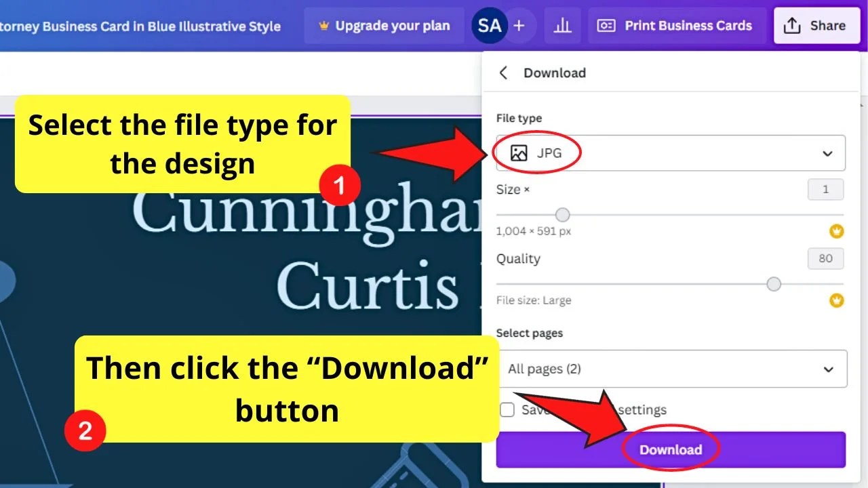Image resolution: width=868 pixels, height=488 pixels.
Task: Click the crown icon beside Upgrade your plan
Action: click(323, 25)
